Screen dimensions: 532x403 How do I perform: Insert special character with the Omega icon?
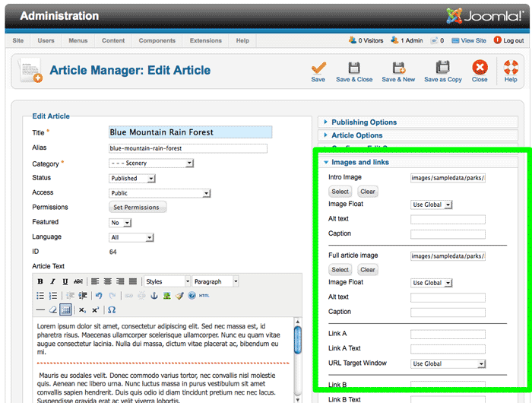112,310
